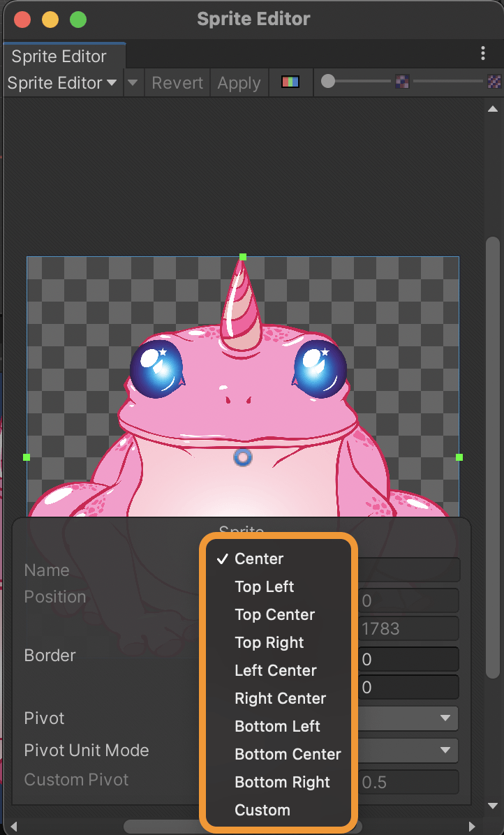Expand the arrow dropdown beside Revert
504x835 pixels.
[x=133, y=82]
